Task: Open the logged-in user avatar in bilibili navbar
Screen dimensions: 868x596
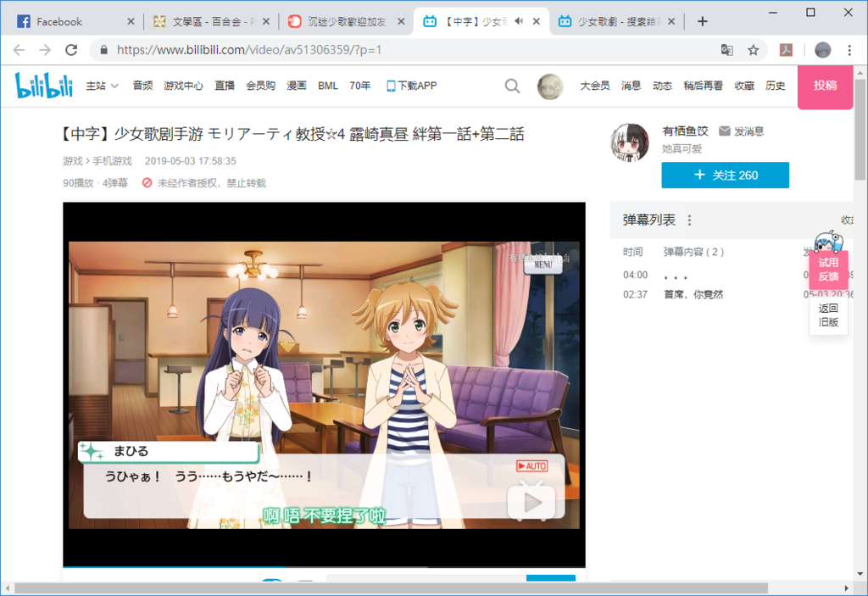Action: point(549,86)
